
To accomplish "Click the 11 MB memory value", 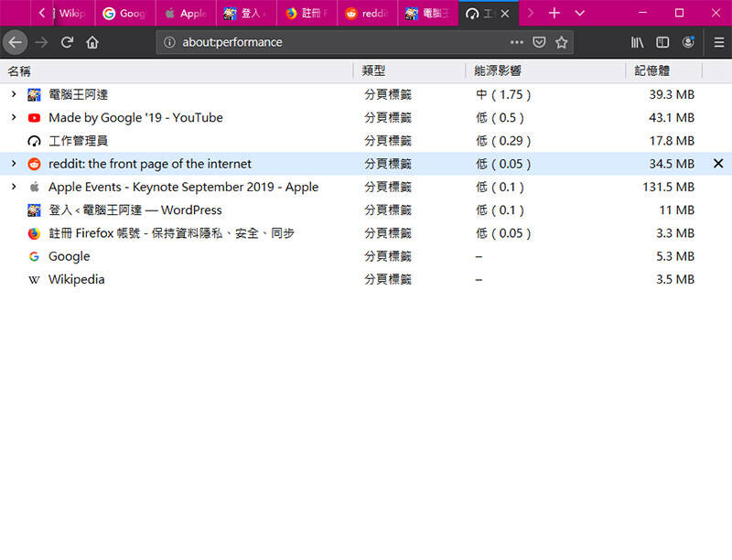I will [x=676, y=210].
